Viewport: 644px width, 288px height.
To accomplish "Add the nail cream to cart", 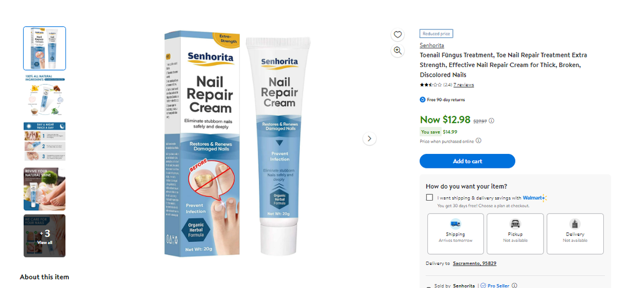I will point(467,161).
